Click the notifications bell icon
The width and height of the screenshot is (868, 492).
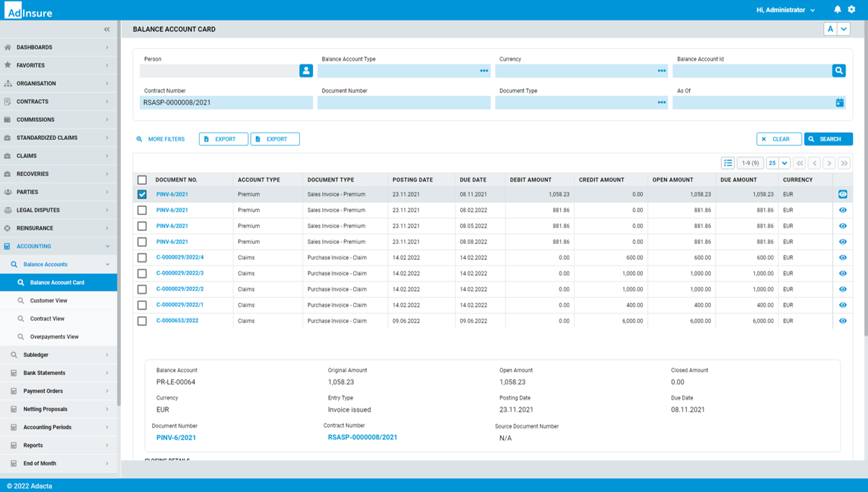coord(837,10)
